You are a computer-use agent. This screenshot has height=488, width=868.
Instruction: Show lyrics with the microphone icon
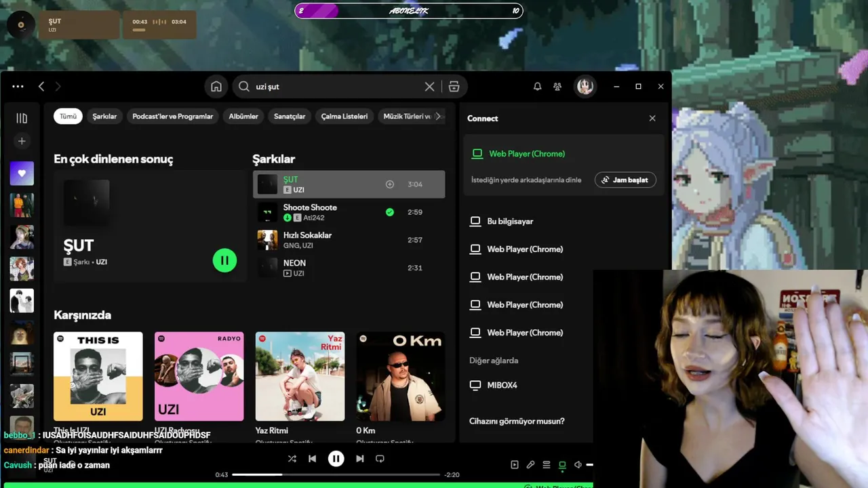coord(530,465)
